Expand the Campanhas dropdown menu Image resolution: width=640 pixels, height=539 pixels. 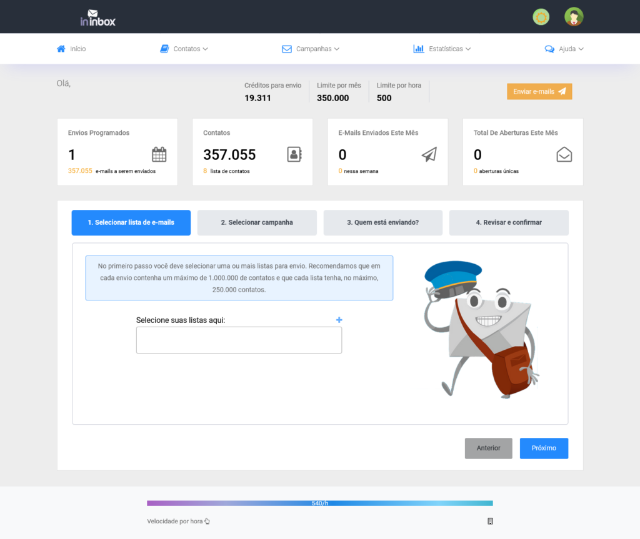coord(311,48)
